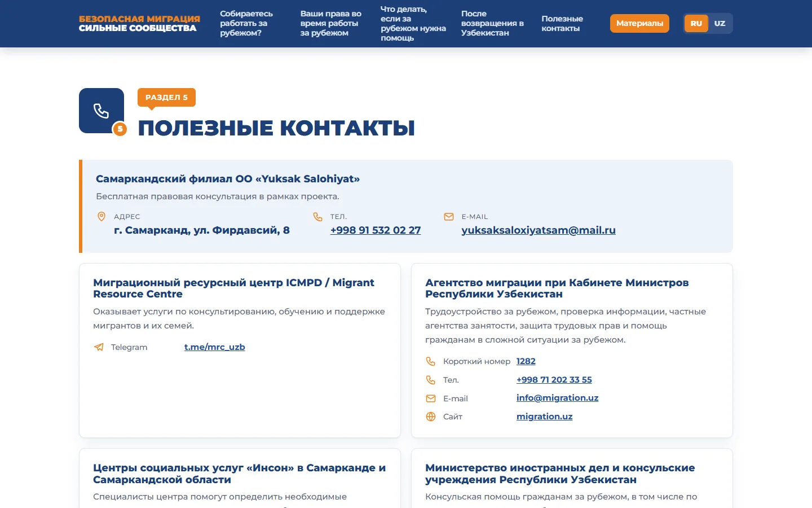Click phone icon next to Тел. row
The height and width of the screenshot is (508, 812).
[x=431, y=380]
